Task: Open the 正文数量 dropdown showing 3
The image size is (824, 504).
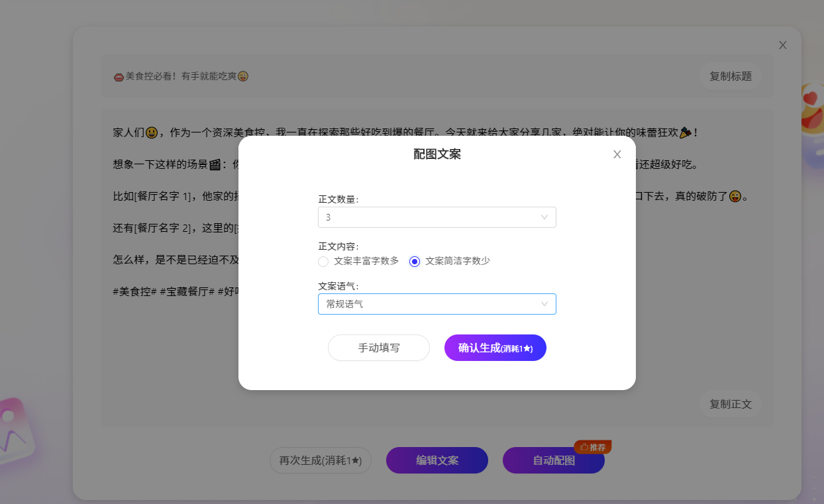Action: (437, 217)
